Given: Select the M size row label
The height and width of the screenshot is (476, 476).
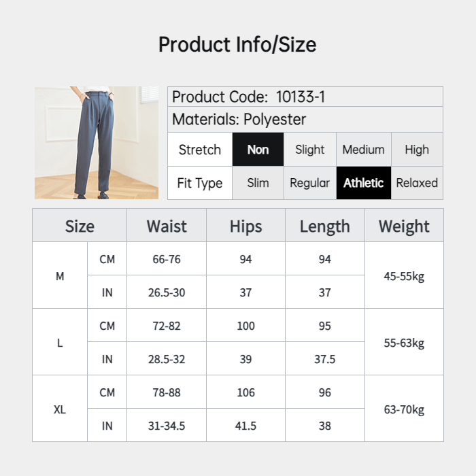Looking at the screenshot, I should point(60,276).
